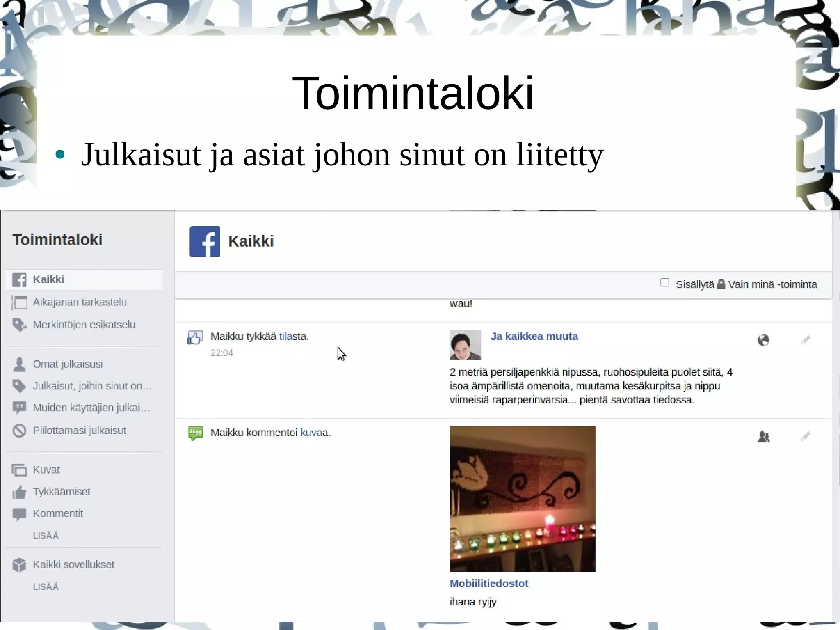Open the Mobiilitiedostot album link
Screen dimensions: 840x630
(x=489, y=584)
